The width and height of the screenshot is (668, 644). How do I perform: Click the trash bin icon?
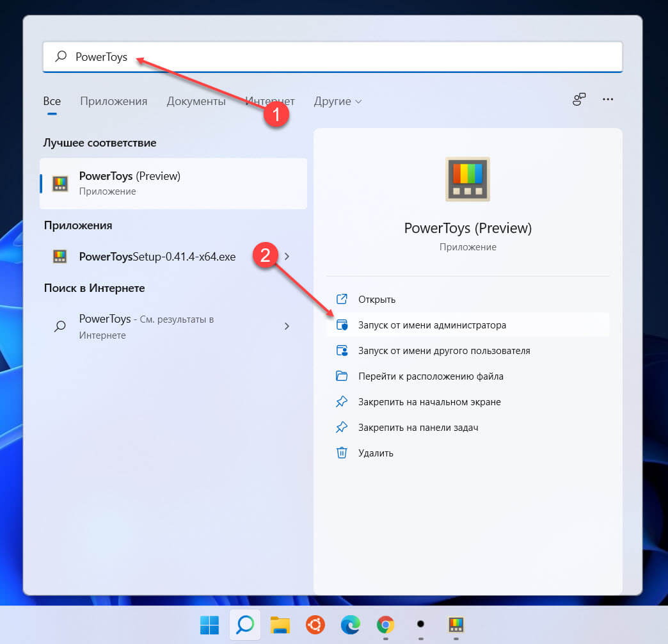342,453
